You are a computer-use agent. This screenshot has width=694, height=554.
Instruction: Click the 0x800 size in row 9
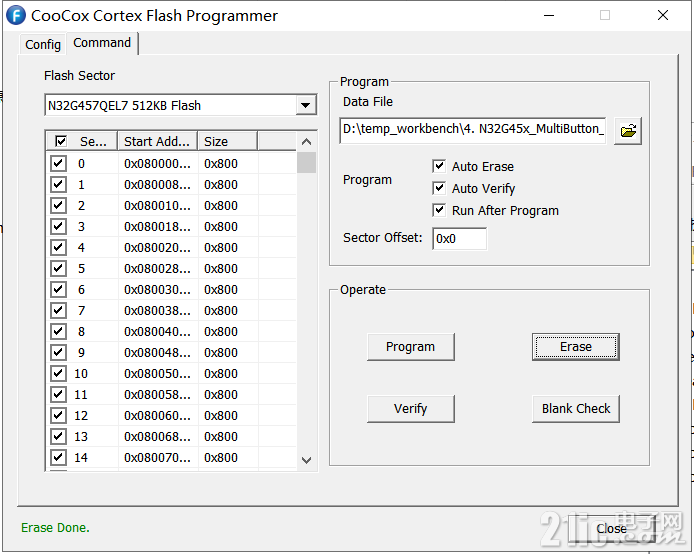221,353
